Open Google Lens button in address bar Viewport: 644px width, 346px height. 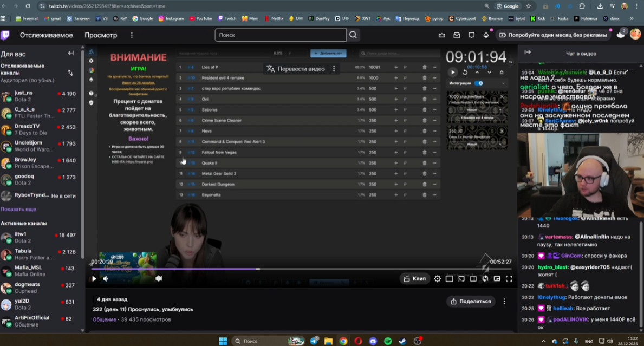point(507,6)
